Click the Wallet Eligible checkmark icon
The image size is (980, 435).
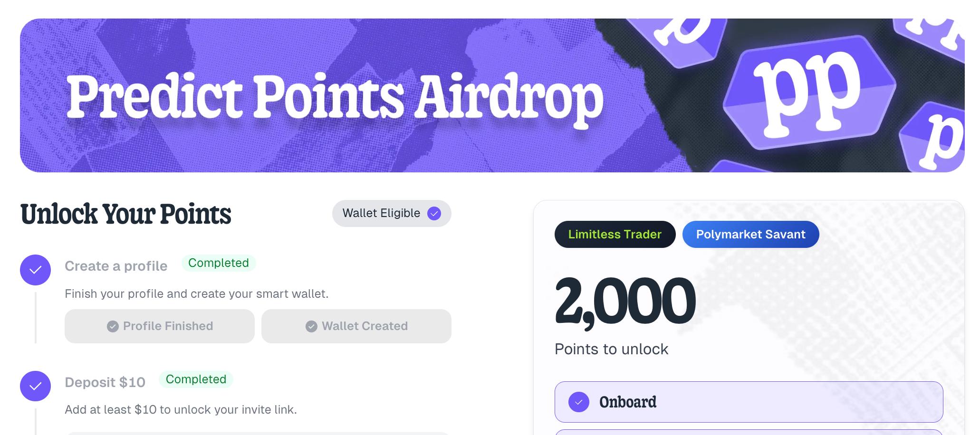tap(434, 214)
